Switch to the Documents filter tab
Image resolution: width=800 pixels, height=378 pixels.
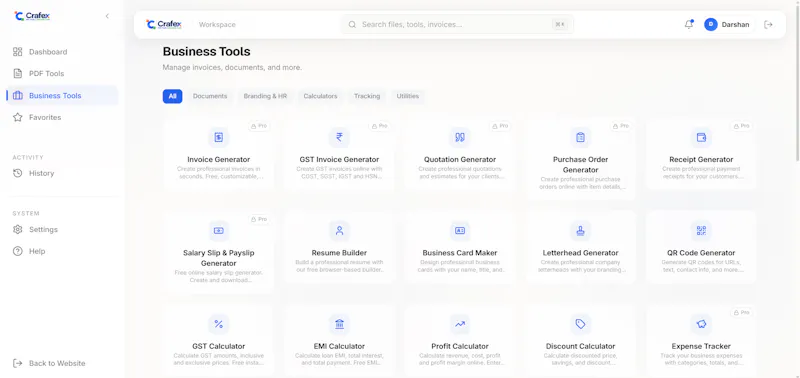tap(210, 96)
